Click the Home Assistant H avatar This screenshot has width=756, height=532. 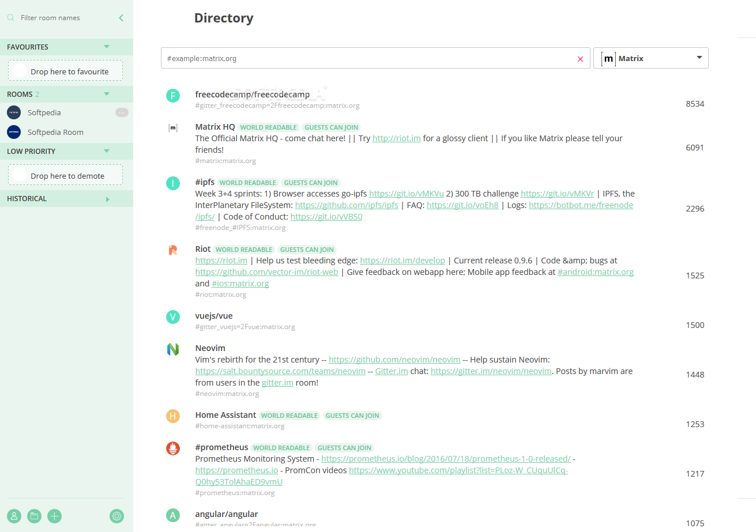(x=173, y=416)
